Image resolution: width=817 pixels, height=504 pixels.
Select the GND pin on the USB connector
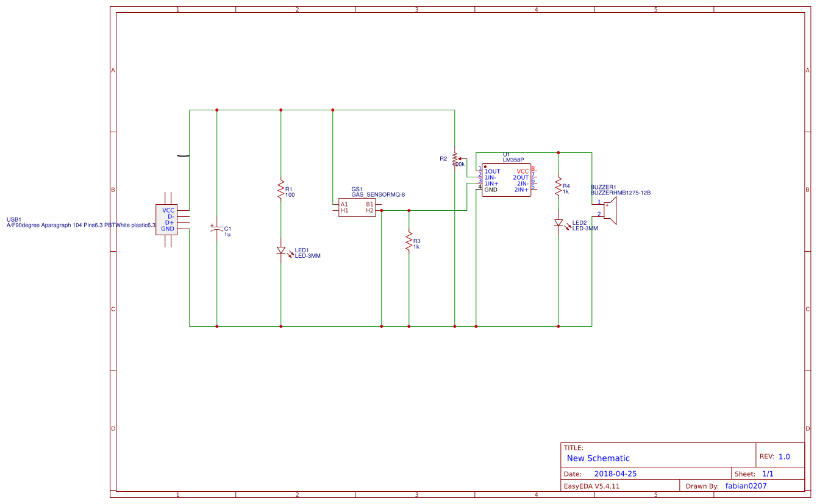point(167,229)
